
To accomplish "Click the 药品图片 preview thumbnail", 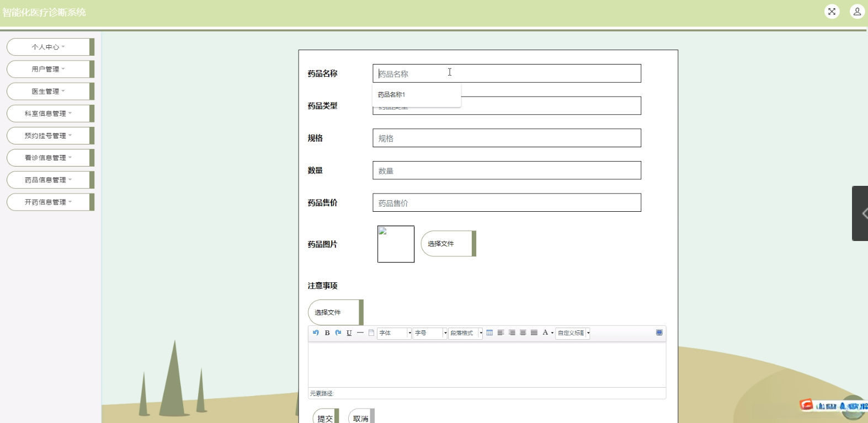I will (396, 244).
